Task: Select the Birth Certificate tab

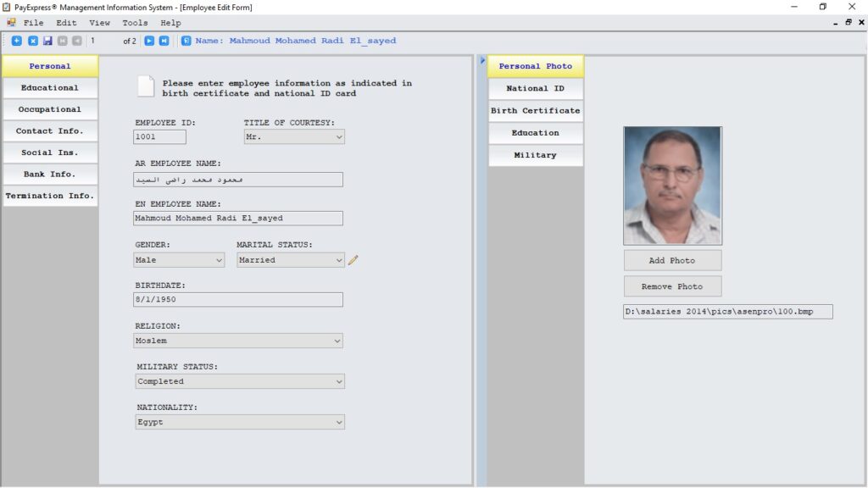Action: (x=536, y=111)
